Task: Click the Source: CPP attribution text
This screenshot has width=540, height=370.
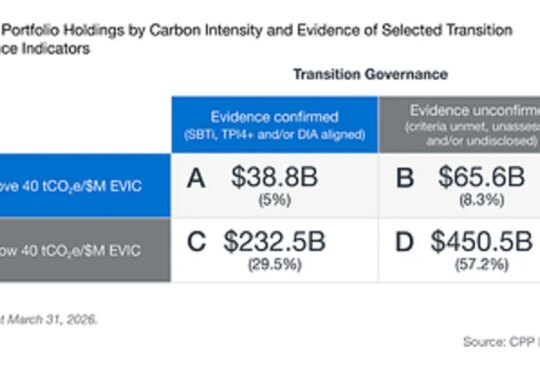Action: (501, 342)
